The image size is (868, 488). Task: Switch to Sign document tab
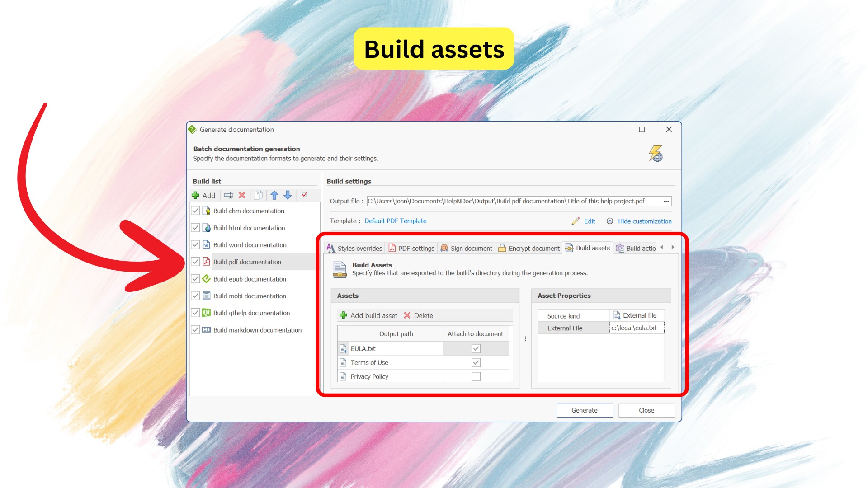[x=466, y=248]
